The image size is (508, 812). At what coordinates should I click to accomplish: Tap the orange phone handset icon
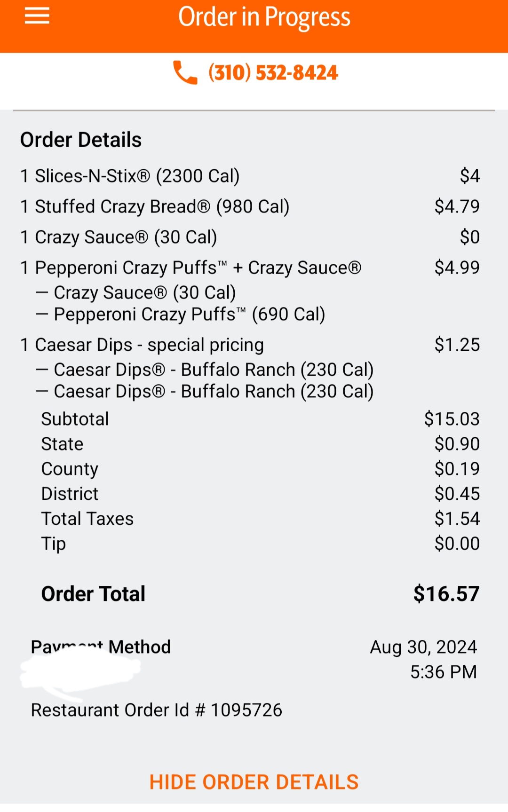coord(185,73)
